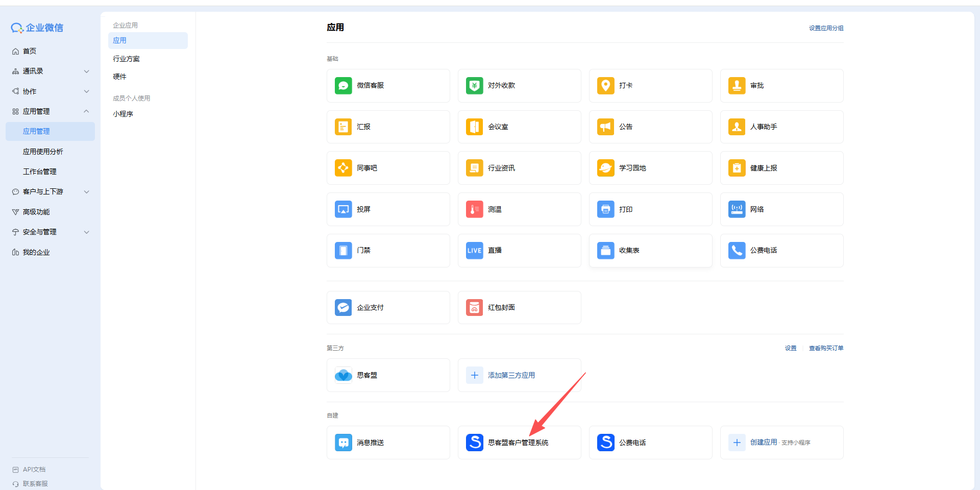Open the 门禁 access control icon

coord(343,251)
